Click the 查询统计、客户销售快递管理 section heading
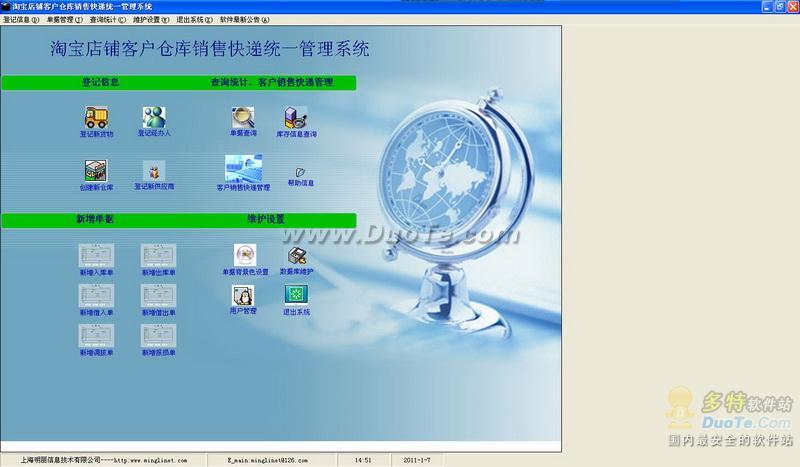This screenshot has height=467, width=800. (x=272, y=82)
